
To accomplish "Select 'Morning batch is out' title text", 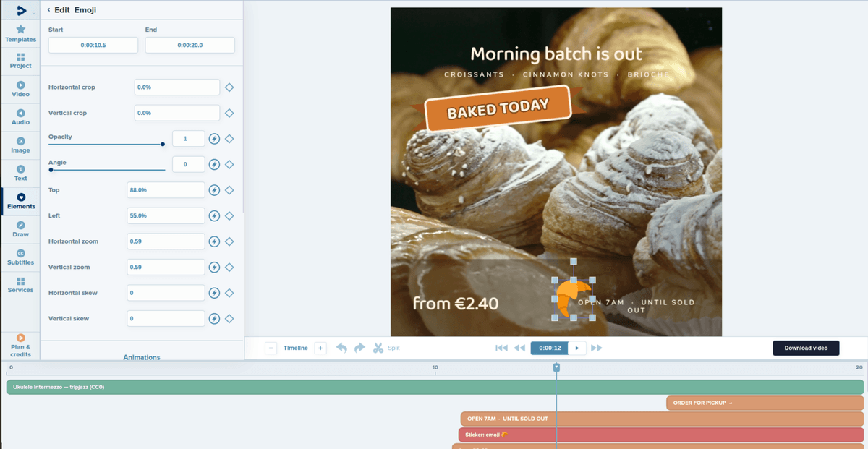I will [x=556, y=54].
